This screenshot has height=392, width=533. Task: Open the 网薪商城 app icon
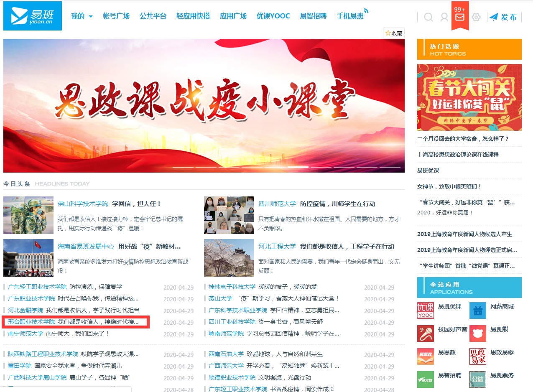477,311
